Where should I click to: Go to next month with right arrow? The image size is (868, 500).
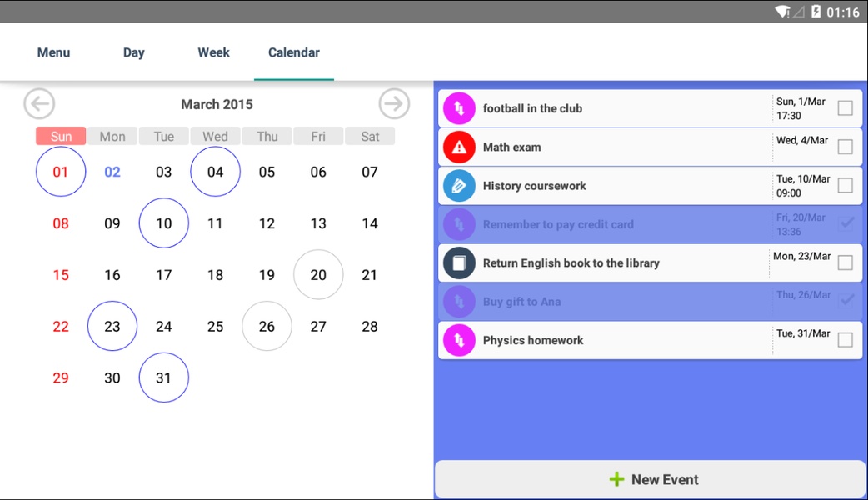(x=394, y=103)
